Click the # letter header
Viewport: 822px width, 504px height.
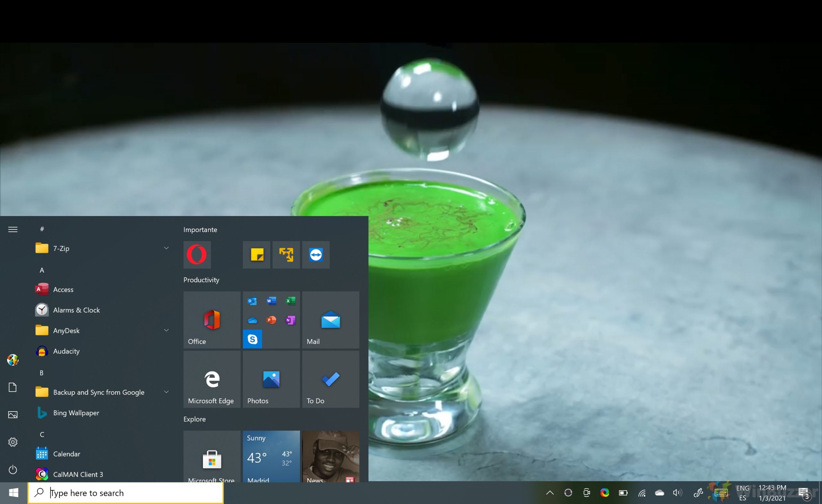click(x=42, y=229)
